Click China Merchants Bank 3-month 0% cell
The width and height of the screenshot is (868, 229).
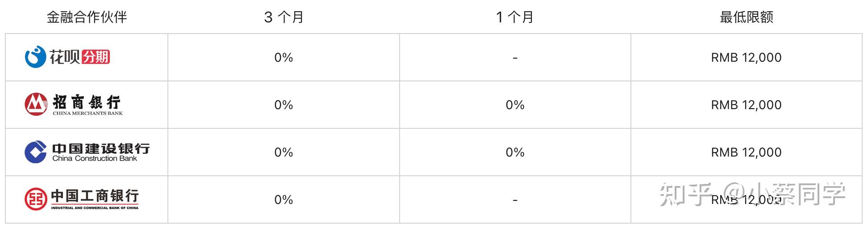(284, 105)
